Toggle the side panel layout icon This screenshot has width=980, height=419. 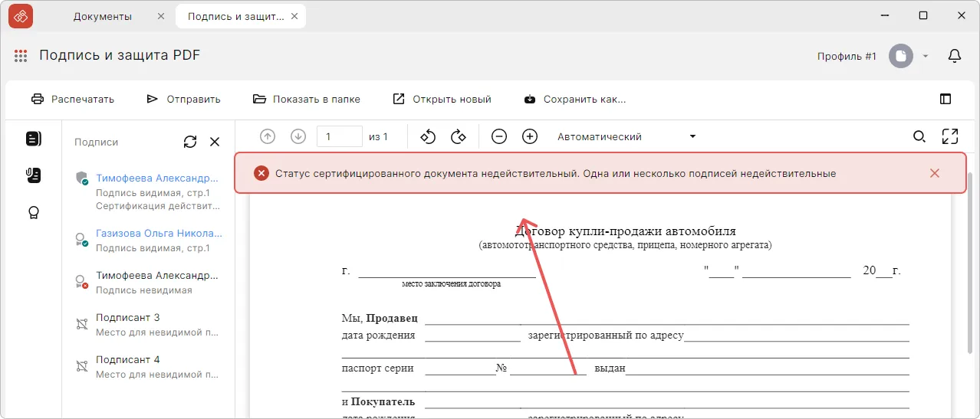pos(945,99)
